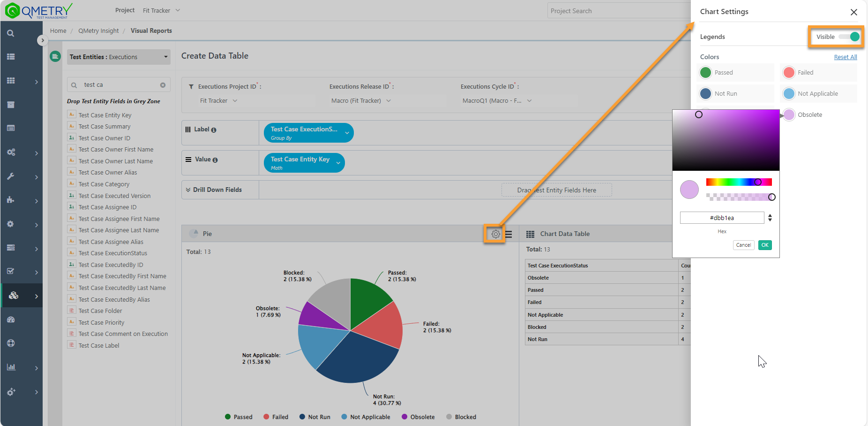Image resolution: width=868 pixels, height=426 pixels.
Task: Click the search icon in left sidebar
Action: point(11,33)
